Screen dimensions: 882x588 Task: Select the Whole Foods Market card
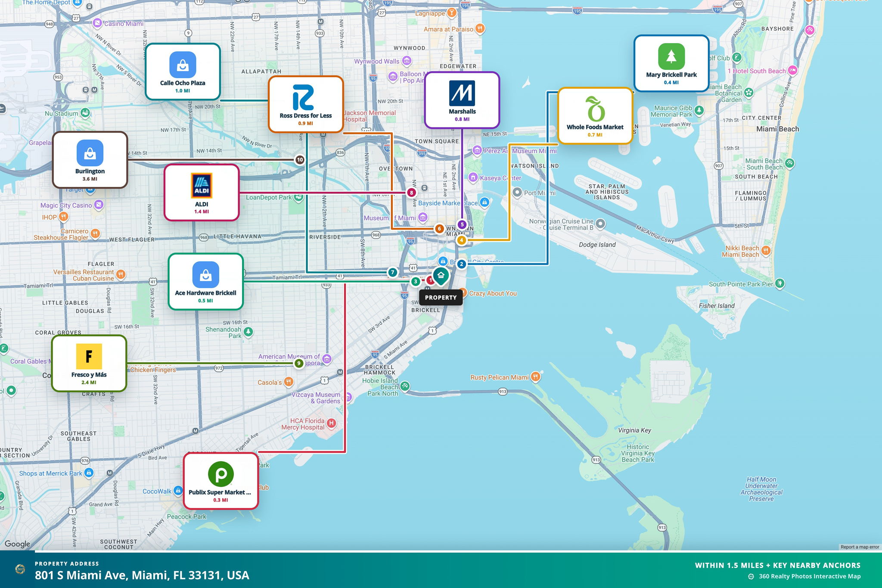tap(595, 116)
